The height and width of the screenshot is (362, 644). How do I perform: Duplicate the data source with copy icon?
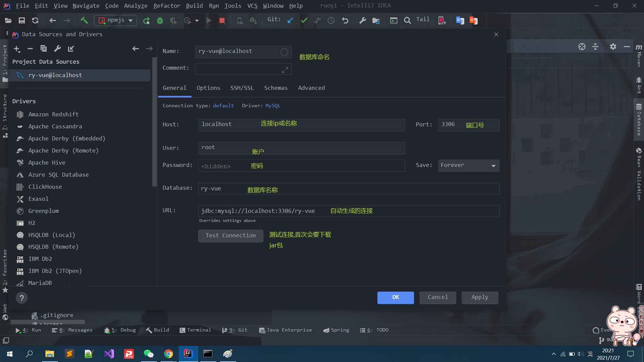tap(44, 49)
